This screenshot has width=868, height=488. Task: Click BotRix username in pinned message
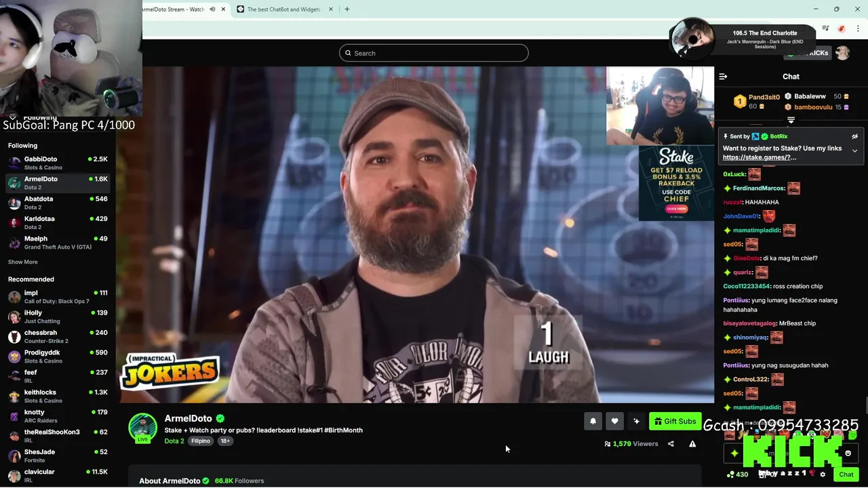[x=778, y=136]
